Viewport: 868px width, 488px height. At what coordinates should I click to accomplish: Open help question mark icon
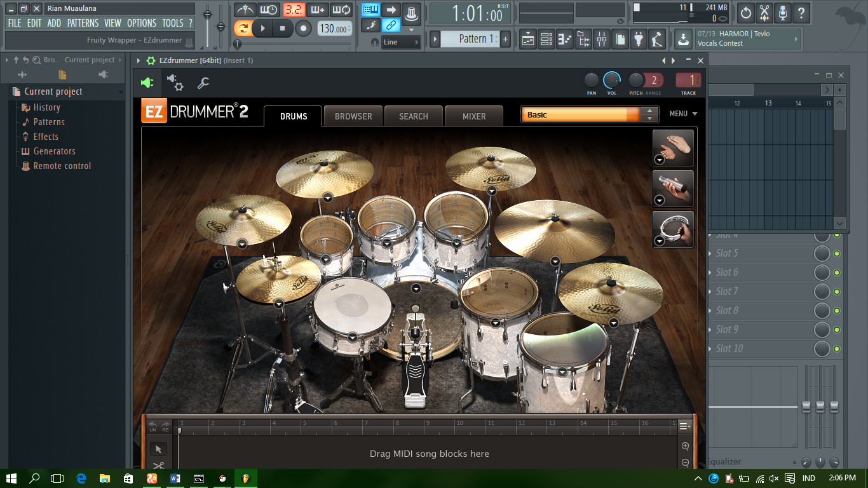click(801, 13)
